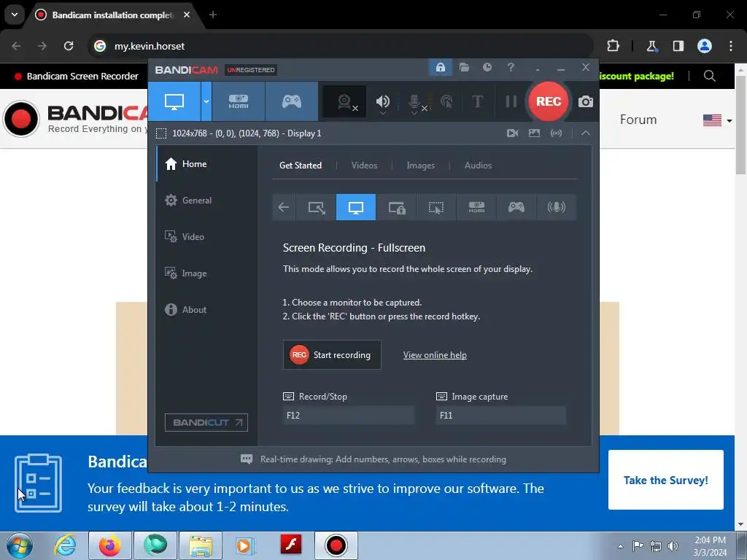Toggle the microphone icon
This screenshot has height=560, width=747.
[x=414, y=101]
